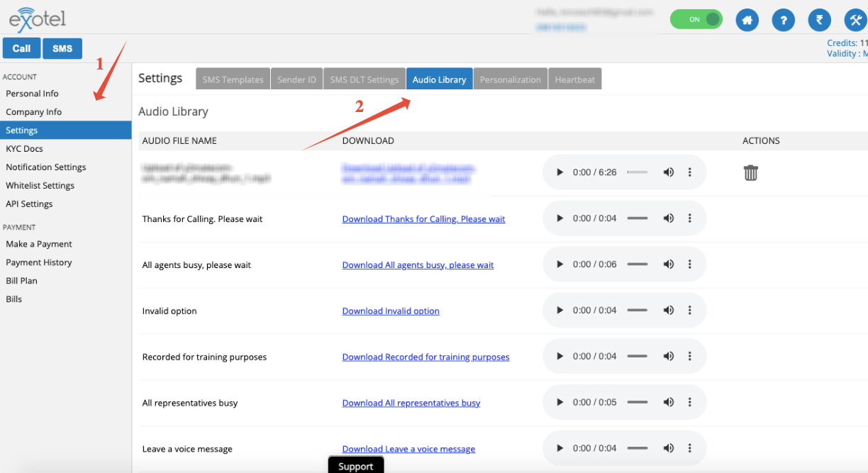The image size is (868, 473).
Task: Click the blue Call button
Action: point(21,48)
